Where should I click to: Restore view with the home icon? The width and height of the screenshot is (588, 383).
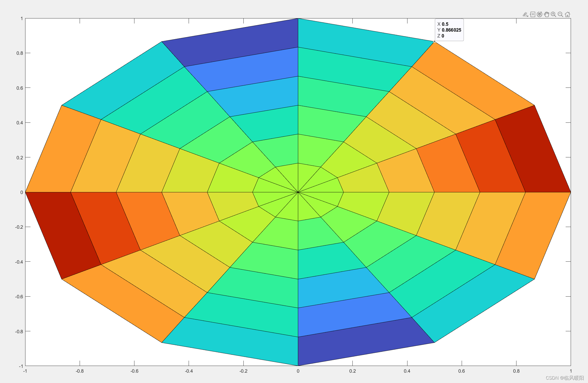point(567,15)
